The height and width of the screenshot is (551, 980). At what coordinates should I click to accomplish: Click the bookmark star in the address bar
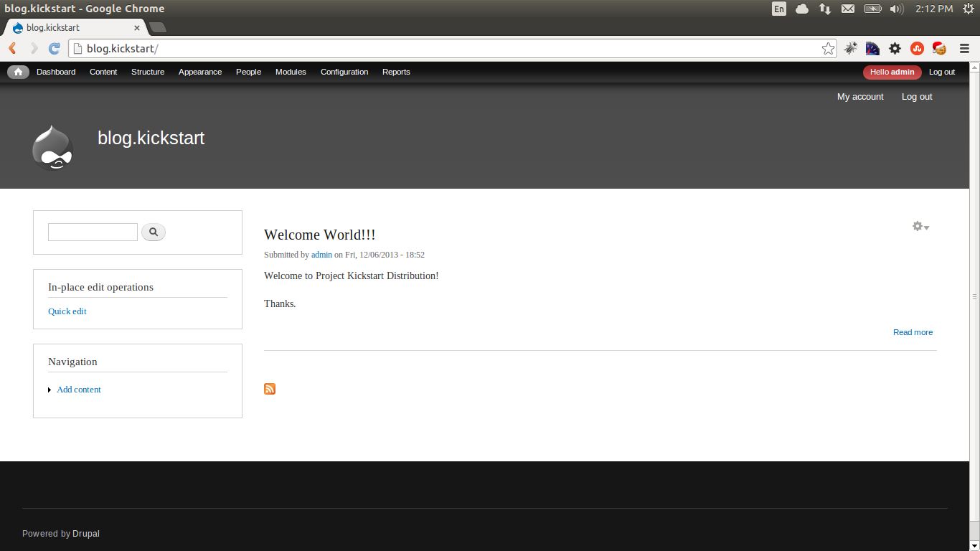pyautogui.click(x=828, y=48)
